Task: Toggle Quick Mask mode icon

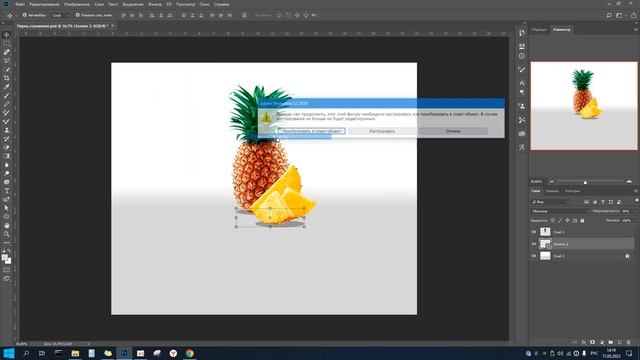Action: (7, 270)
